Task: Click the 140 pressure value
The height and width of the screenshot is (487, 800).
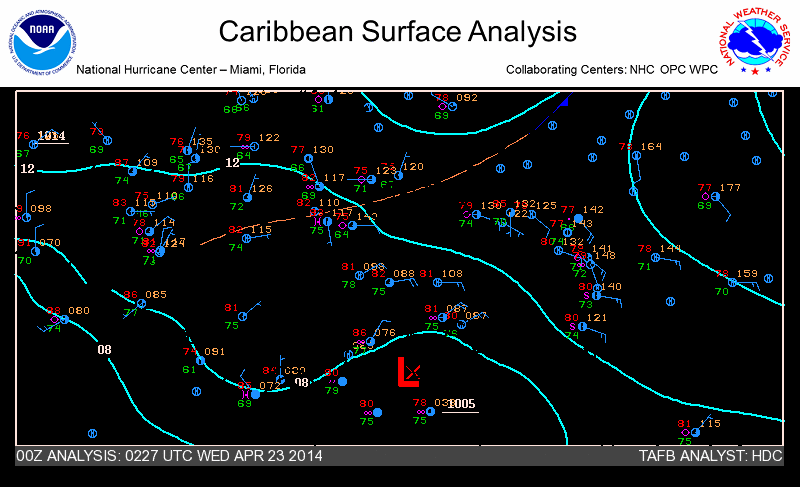Action: pos(611,287)
